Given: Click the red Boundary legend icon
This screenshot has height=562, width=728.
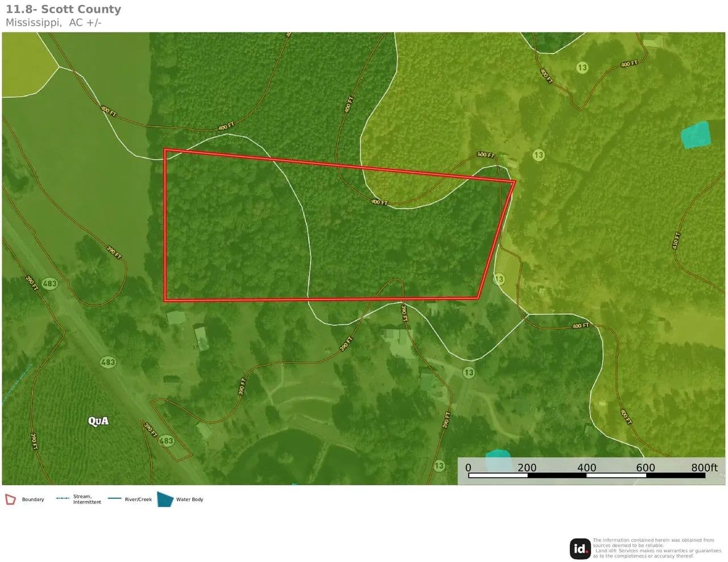Looking at the screenshot, I should [10, 499].
